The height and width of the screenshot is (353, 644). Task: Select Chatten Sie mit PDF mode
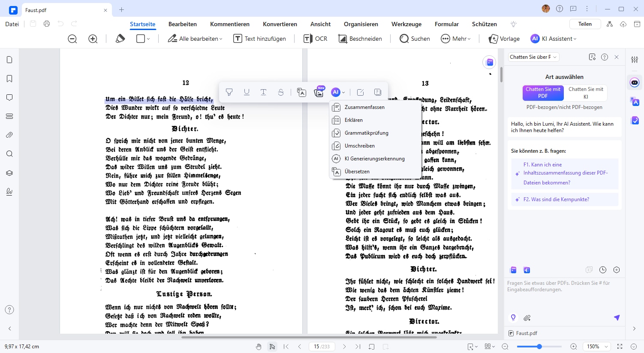[543, 93]
